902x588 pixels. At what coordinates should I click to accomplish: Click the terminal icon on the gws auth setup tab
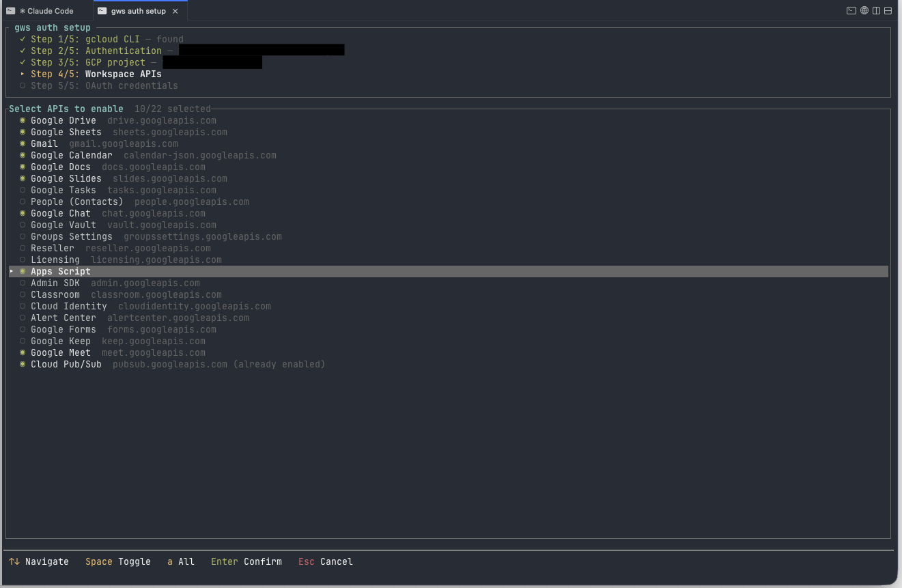tap(102, 11)
